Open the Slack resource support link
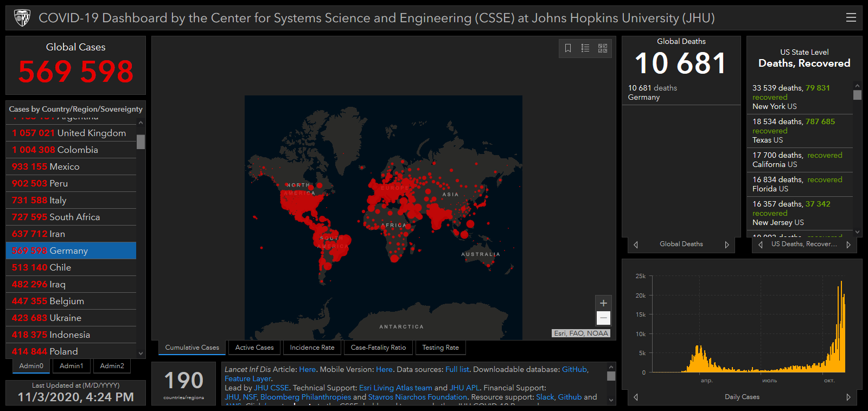The image size is (868, 411). [x=545, y=397]
